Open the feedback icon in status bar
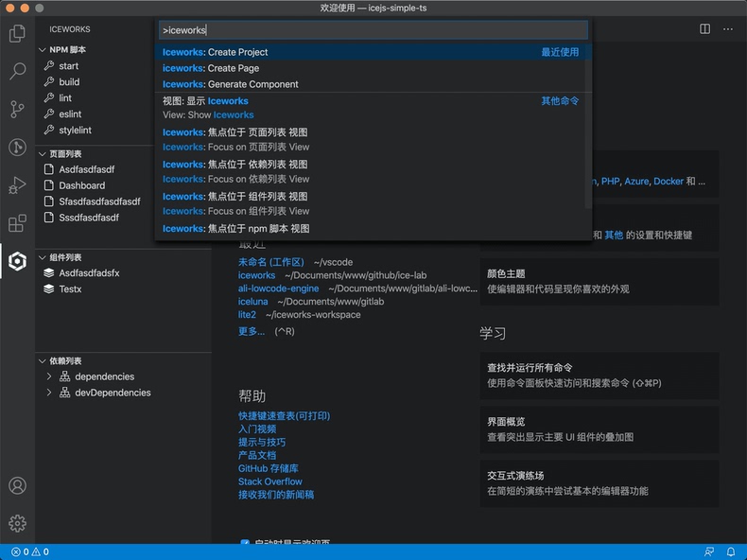The width and height of the screenshot is (747, 560). [709, 551]
